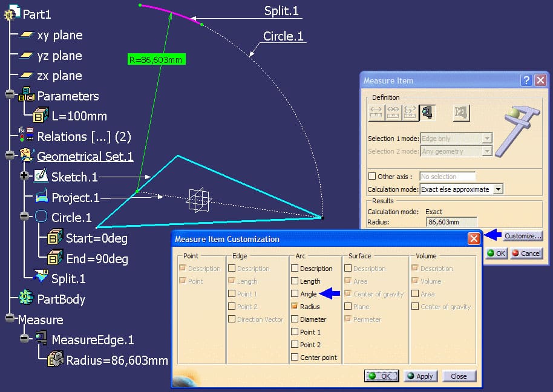Check Arc Description option
The width and height of the screenshot is (553, 392).
(x=295, y=268)
